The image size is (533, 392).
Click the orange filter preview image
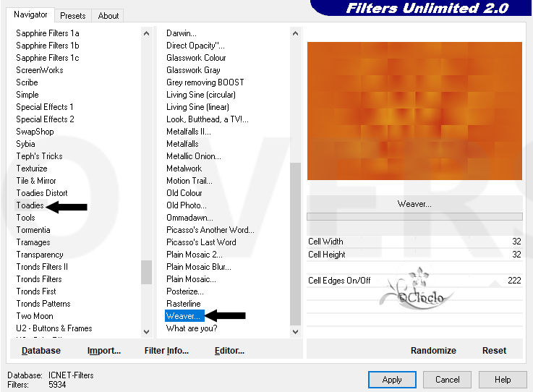tap(414, 111)
